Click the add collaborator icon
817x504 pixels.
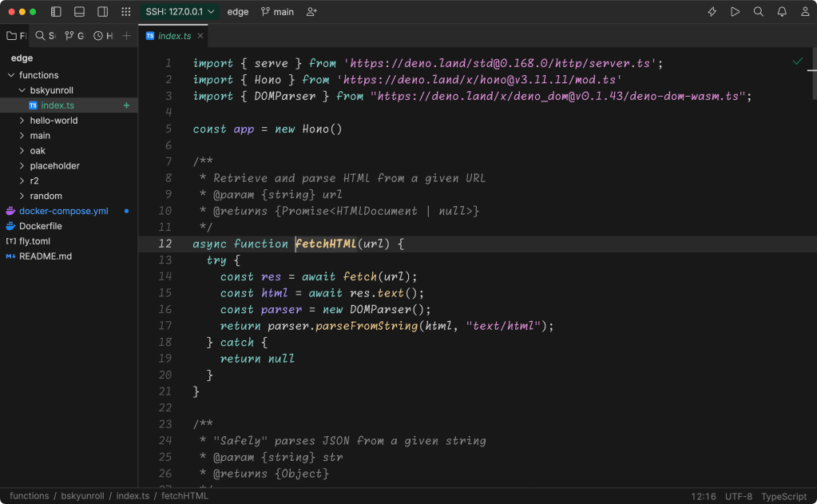[x=311, y=12]
